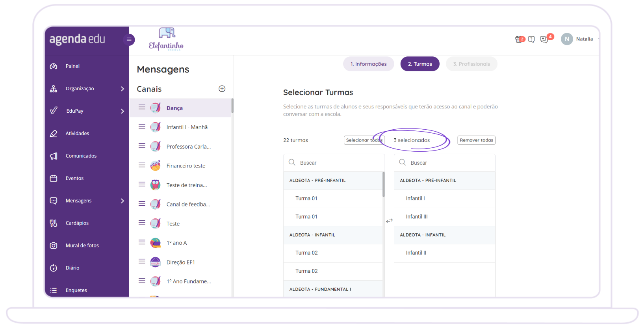Remove Infantil III from selected classes
644x333 pixels.
(444, 217)
